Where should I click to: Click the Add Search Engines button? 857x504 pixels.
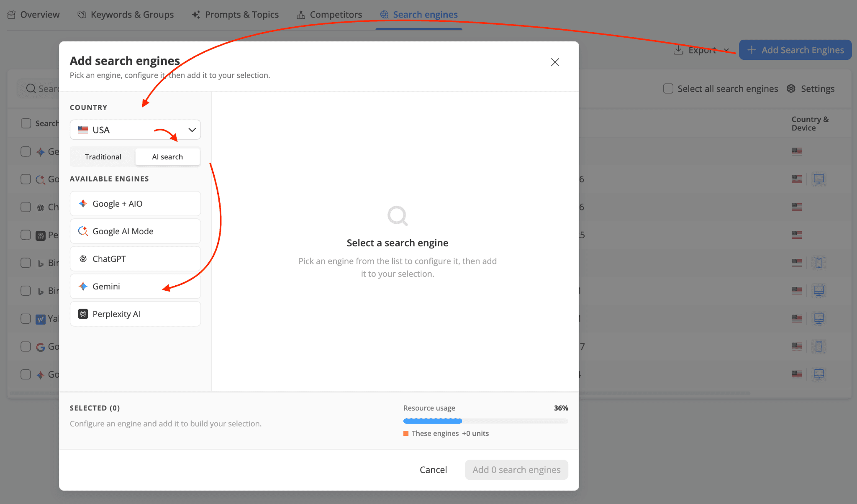coord(795,50)
